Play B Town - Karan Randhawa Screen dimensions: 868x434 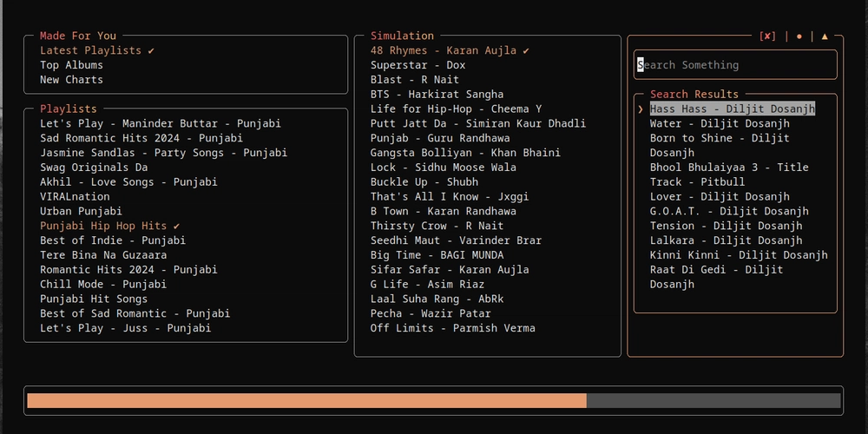(444, 211)
